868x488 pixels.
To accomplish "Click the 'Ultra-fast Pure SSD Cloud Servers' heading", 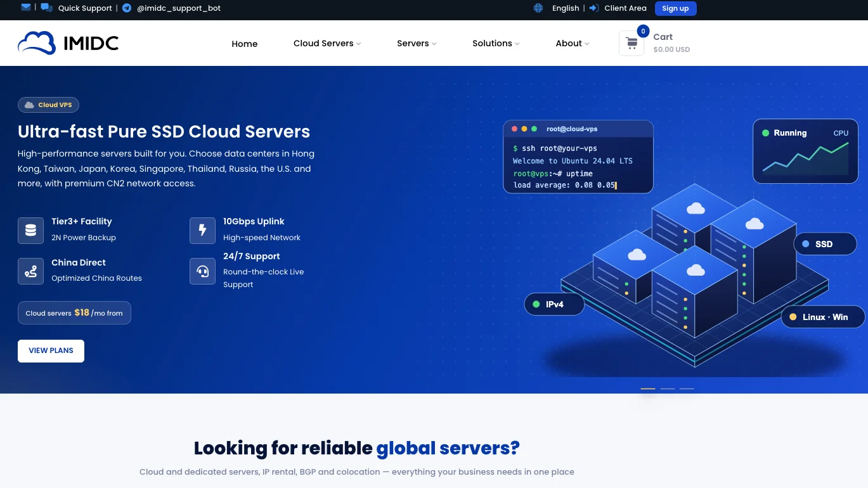I will click(x=164, y=131).
